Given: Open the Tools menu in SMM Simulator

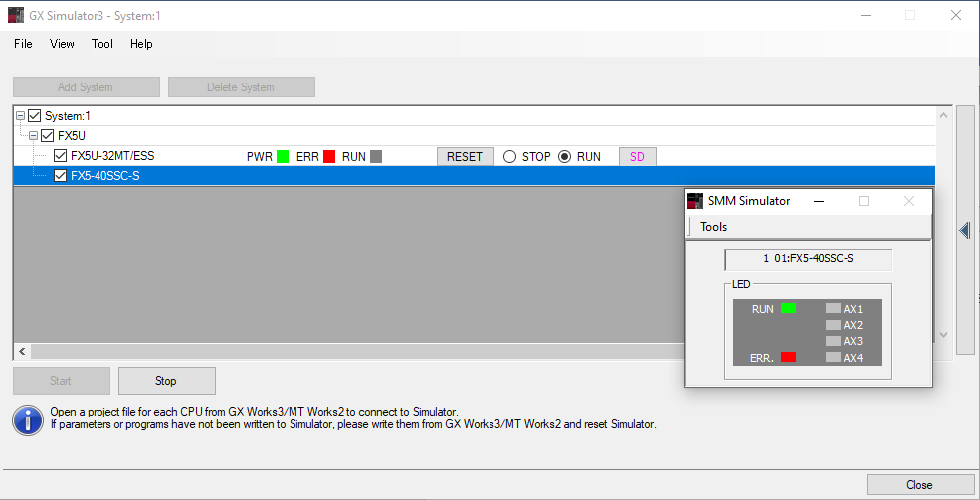Looking at the screenshot, I should [x=713, y=227].
